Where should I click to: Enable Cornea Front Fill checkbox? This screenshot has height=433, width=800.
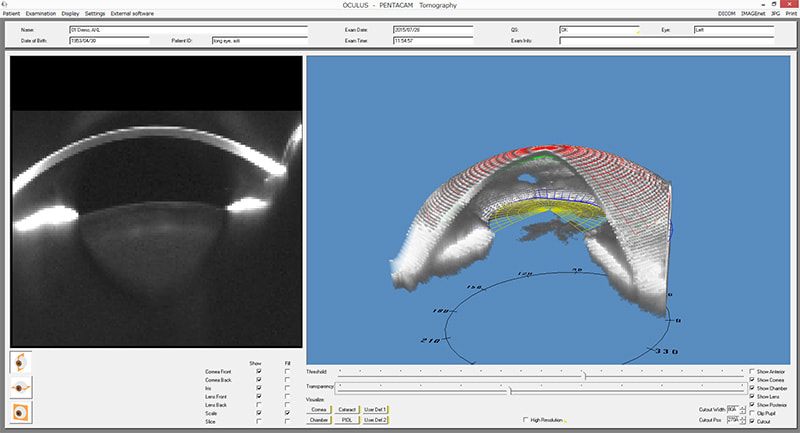pyautogui.click(x=287, y=371)
